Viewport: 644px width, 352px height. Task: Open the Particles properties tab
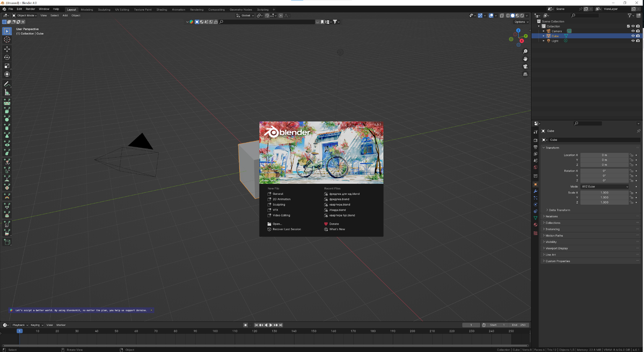(536, 198)
